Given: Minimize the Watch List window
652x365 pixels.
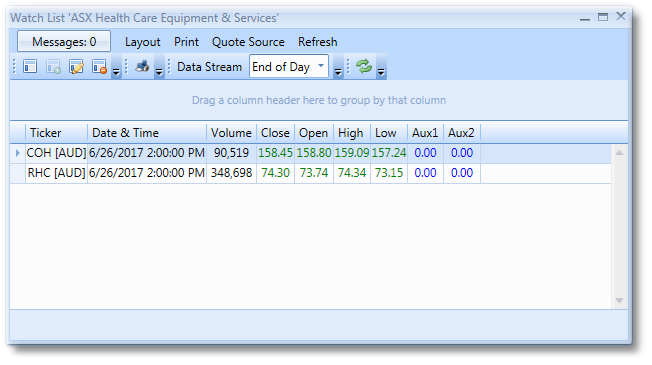Looking at the screenshot, I should (585, 19).
